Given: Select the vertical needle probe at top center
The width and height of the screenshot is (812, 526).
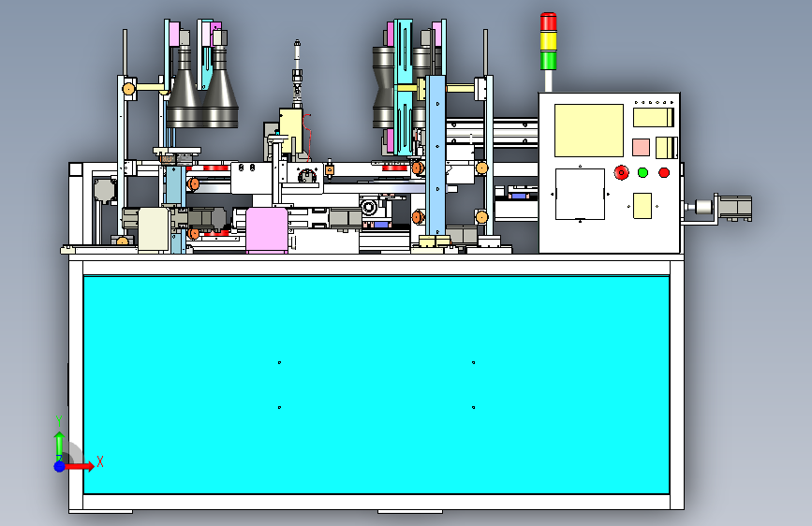Looking at the screenshot, I should (x=297, y=74).
